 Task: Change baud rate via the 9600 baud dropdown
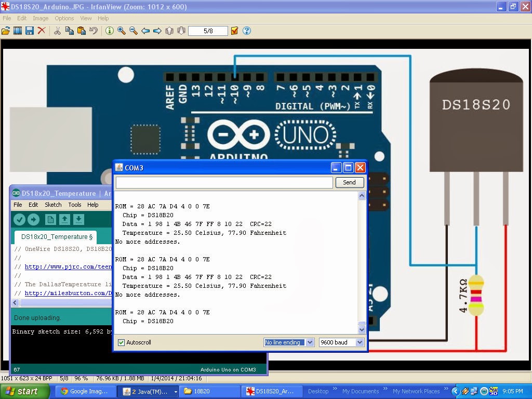point(341,342)
